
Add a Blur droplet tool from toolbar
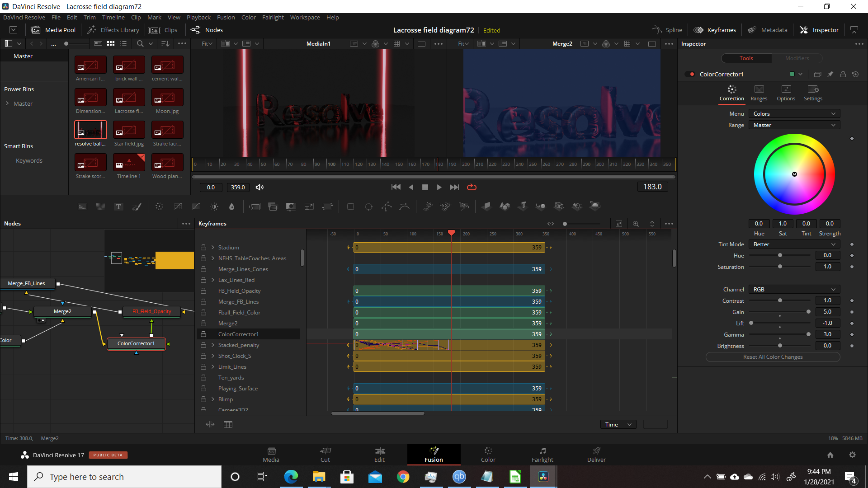[232, 206]
